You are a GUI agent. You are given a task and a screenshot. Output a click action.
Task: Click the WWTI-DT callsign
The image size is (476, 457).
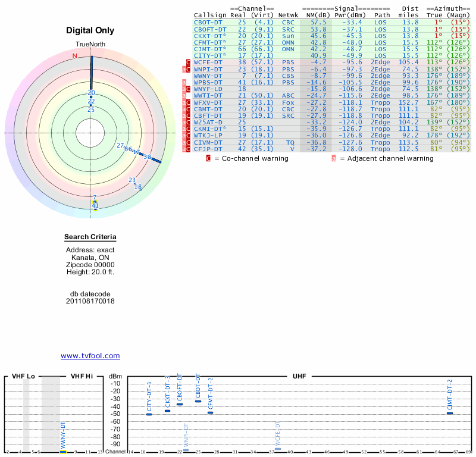click(x=208, y=96)
